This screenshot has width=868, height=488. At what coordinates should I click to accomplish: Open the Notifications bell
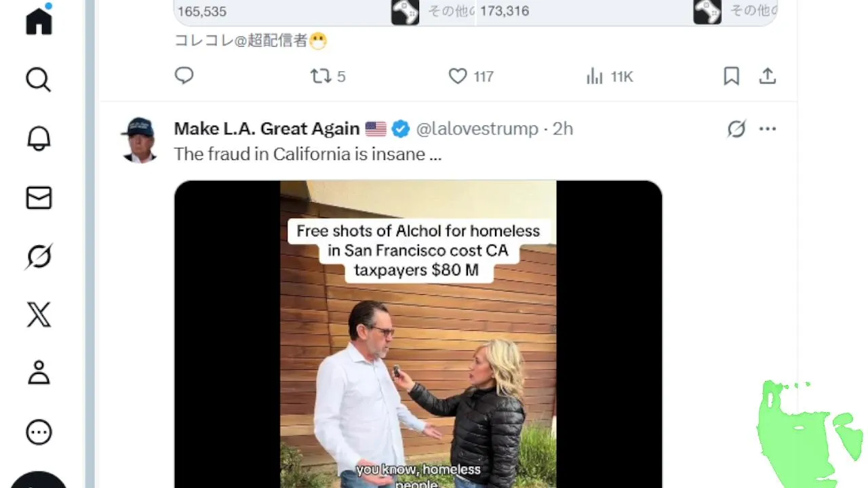39,139
